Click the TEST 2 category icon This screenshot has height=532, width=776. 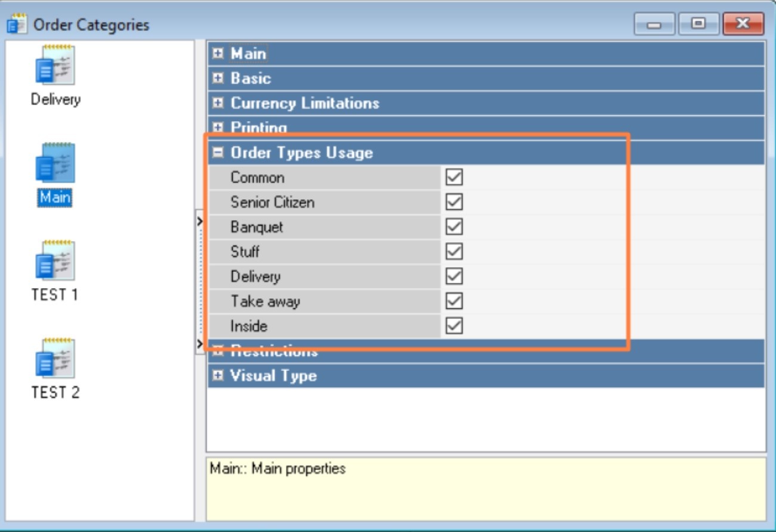[55, 358]
